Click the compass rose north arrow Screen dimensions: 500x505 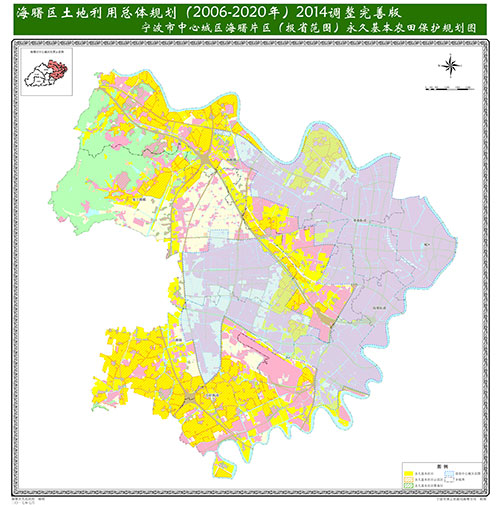click(450, 66)
